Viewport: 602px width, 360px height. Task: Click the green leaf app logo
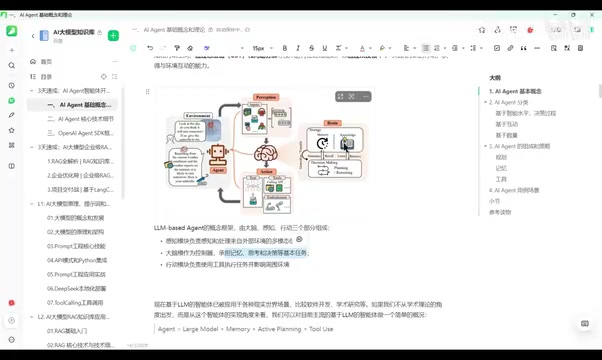tap(12, 31)
